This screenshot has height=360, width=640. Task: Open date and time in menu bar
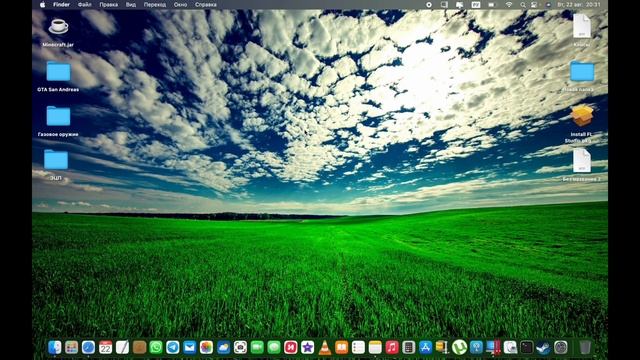[x=579, y=5]
